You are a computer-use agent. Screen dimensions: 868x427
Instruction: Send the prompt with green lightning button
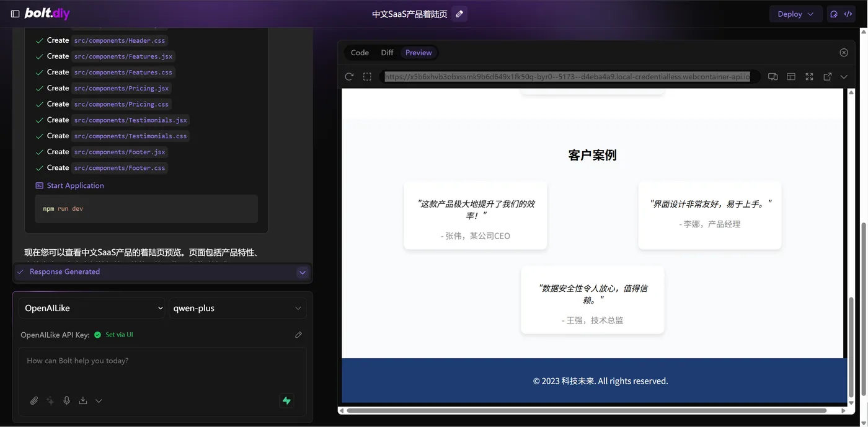pyautogui.click(x=286, y=400)
